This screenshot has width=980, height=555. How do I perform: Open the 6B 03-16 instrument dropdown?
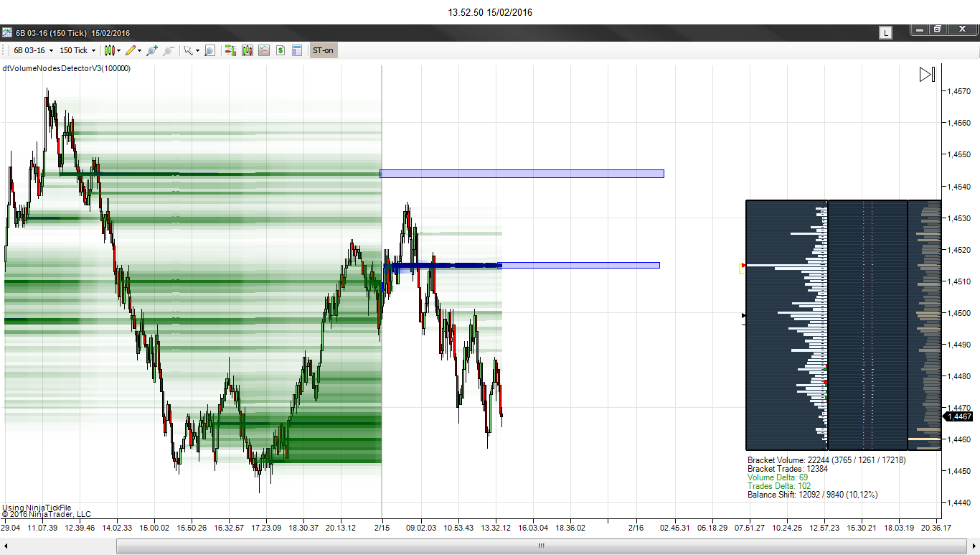(x=34, y=50)
